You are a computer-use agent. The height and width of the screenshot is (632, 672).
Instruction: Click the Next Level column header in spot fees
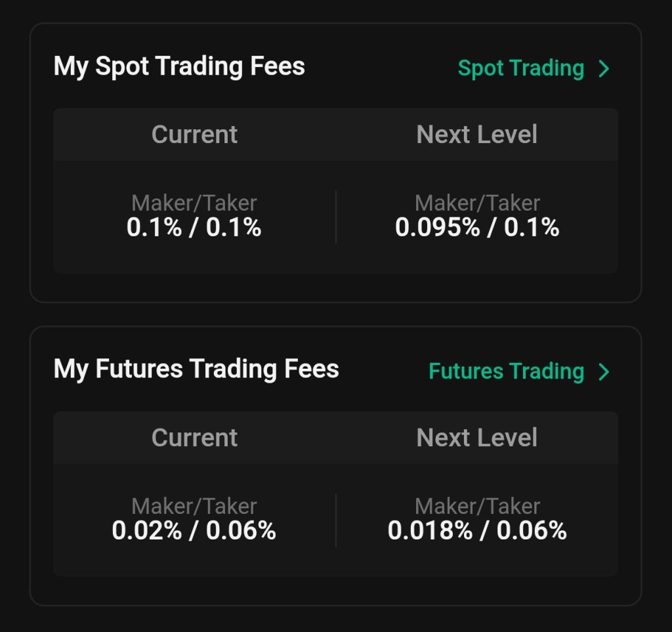(x=476, y=134)
